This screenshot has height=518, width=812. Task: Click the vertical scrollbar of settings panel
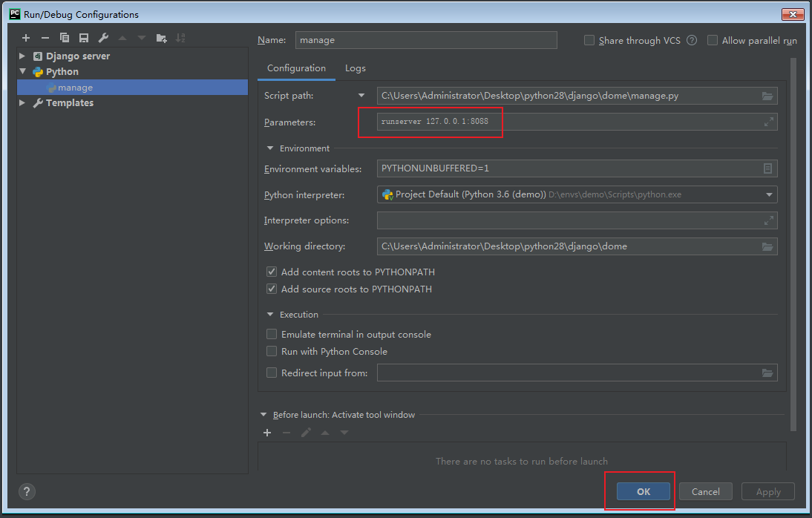pos(793,243)
